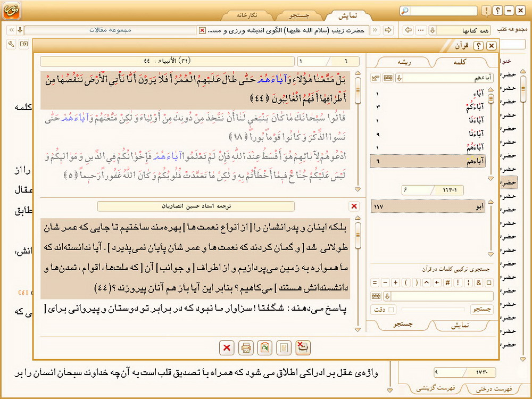This screenshot has height=399, width=532.
Task: Open the virtual keyboard beside the word field
Action: point(388,78)
